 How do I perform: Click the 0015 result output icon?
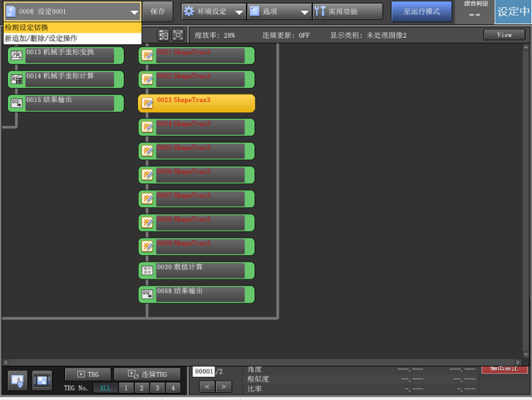coord(16,103)
